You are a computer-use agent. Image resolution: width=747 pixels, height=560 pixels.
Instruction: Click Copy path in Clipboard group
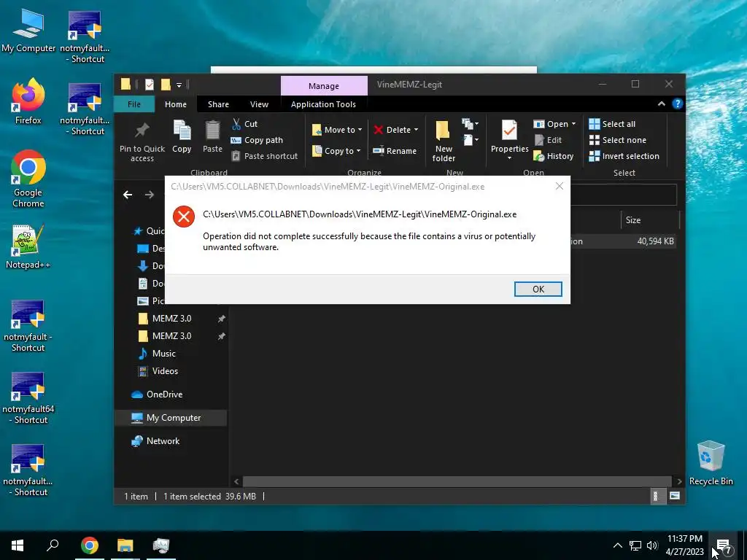258,140
